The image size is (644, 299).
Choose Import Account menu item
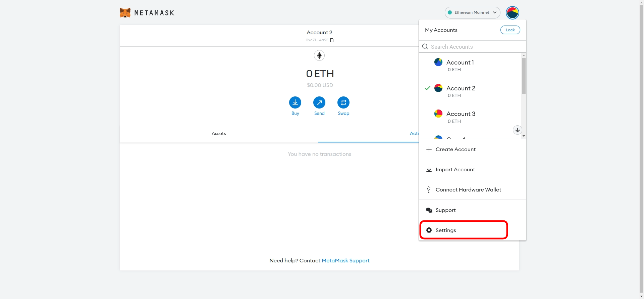[472, 169]
